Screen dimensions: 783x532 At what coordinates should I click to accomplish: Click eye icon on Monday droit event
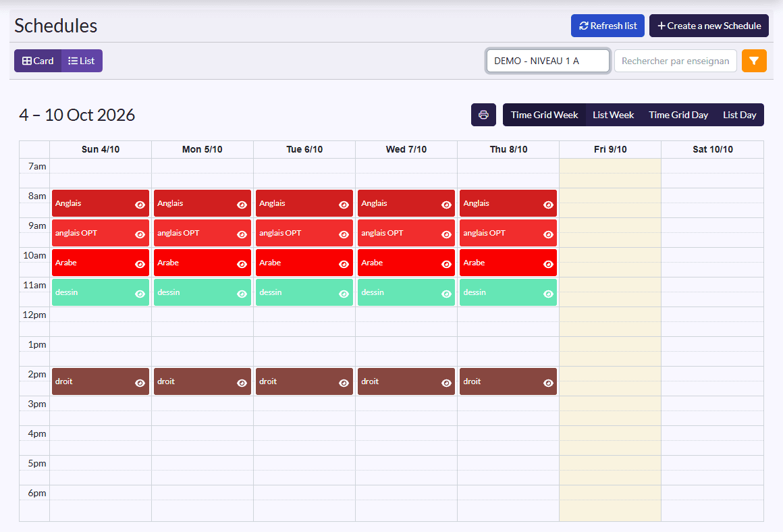click(242, 383)
